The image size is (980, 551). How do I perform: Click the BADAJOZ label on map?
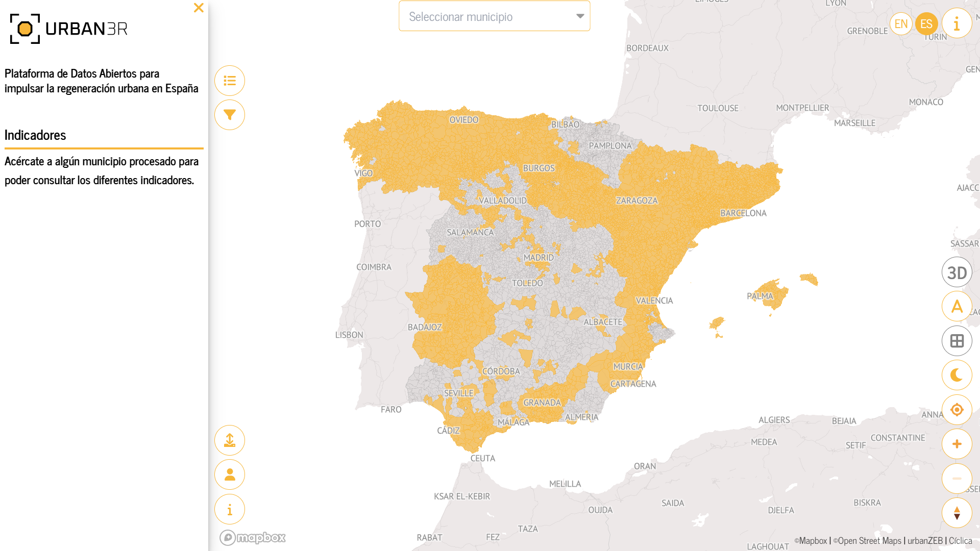(425, 327)
